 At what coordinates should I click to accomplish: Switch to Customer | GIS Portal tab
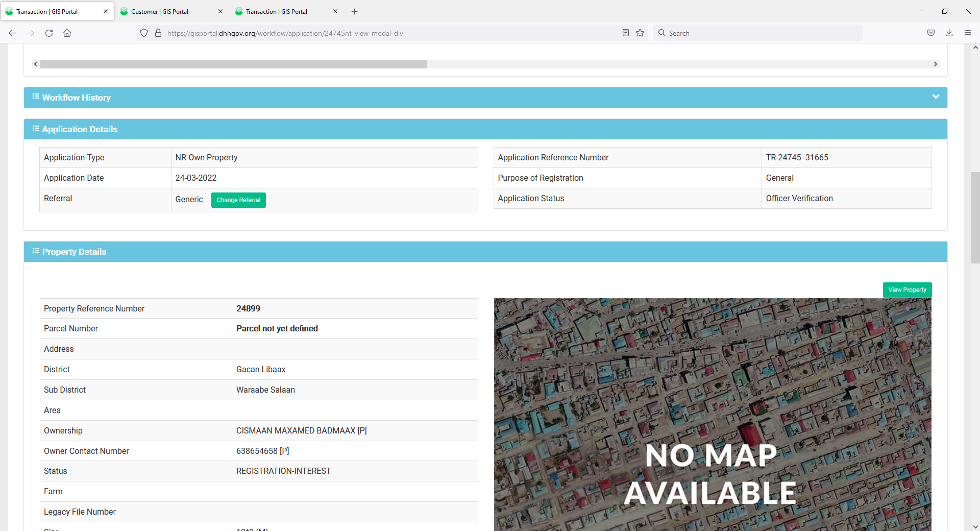click(x=171, y=11)
